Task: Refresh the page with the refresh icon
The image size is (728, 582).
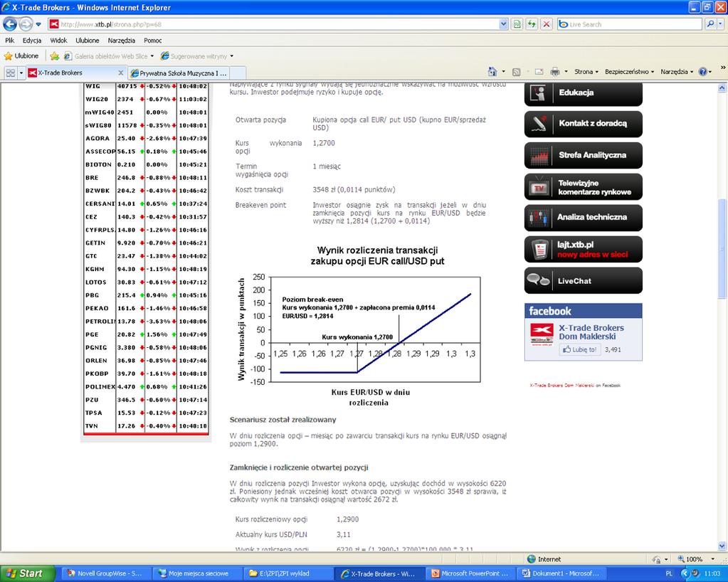Action: tap(532, 24)
